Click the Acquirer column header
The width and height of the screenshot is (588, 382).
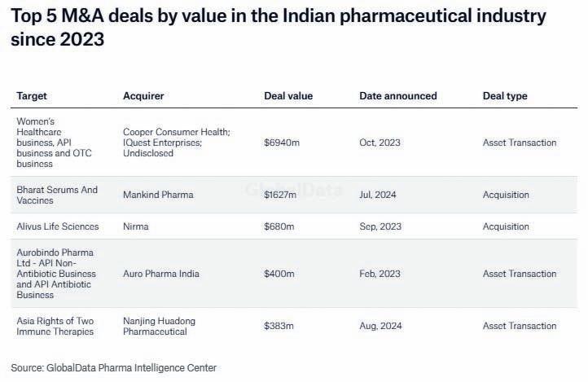tap(143, 96)
